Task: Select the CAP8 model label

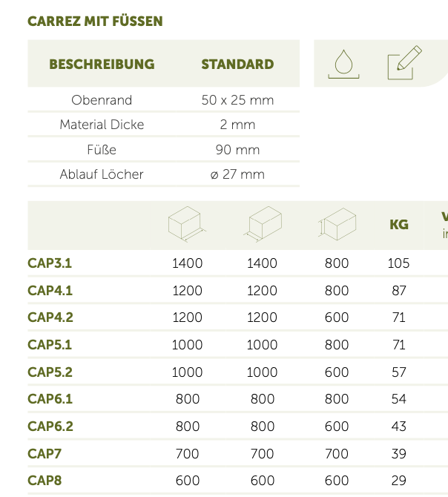Action: 45,481
